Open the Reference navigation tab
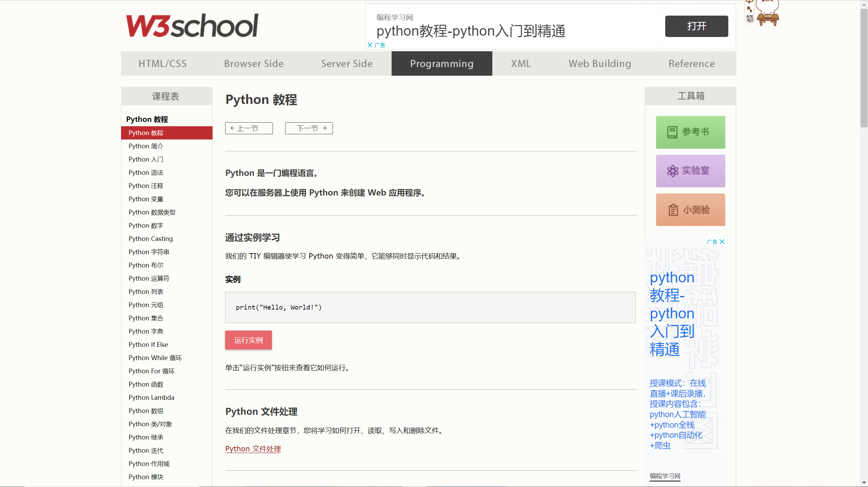 pyautogui.click(x=691, y=63)
